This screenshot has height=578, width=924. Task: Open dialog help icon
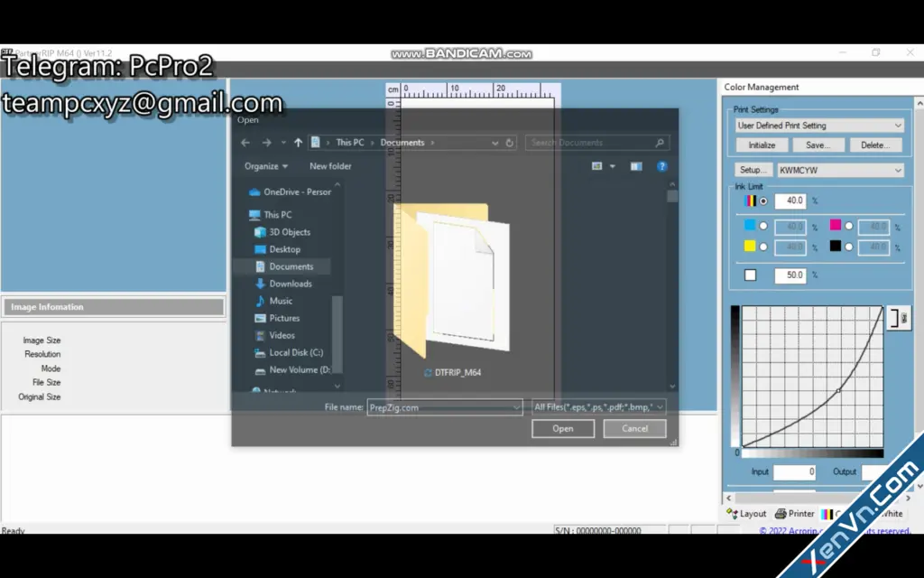pos(661,166)
